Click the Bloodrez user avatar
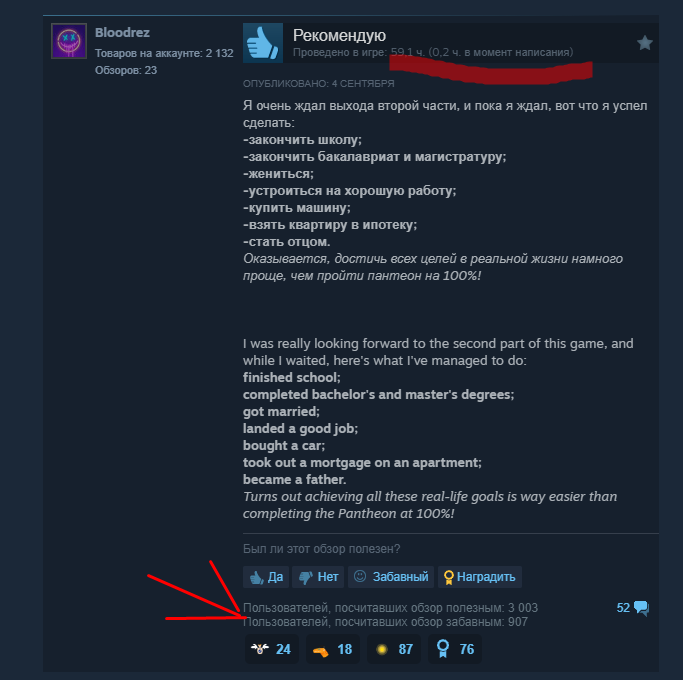Screen dimensions: 683x680 point(69,41)
